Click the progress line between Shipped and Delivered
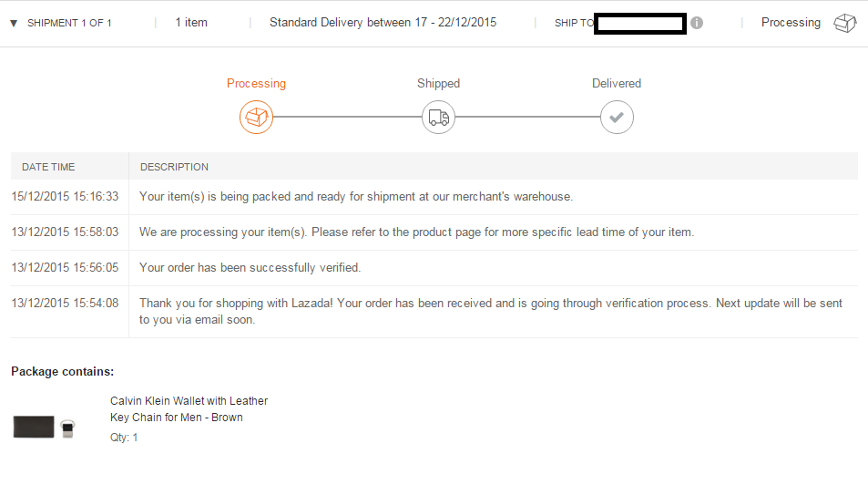This screenshot has width=868, height=485. point(527,117)
